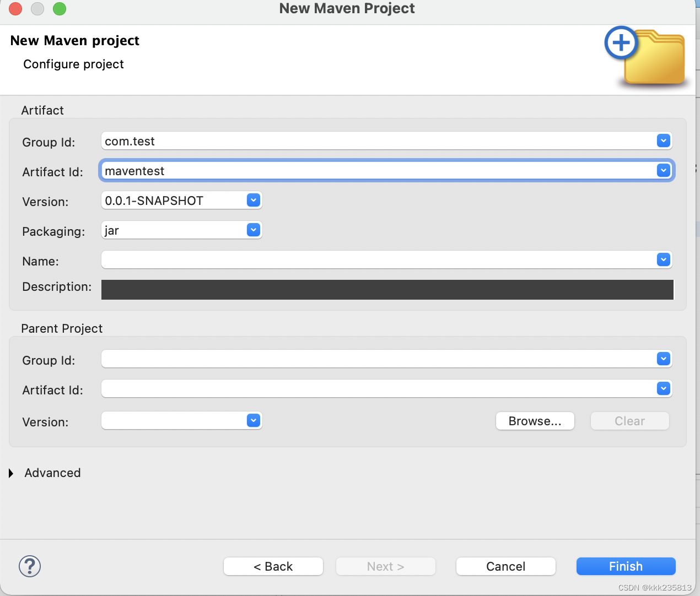This screenshot has width=700, height=596.
Task: Open the Artifact Id dropdown showing maventest
Action: click(663, 170)
